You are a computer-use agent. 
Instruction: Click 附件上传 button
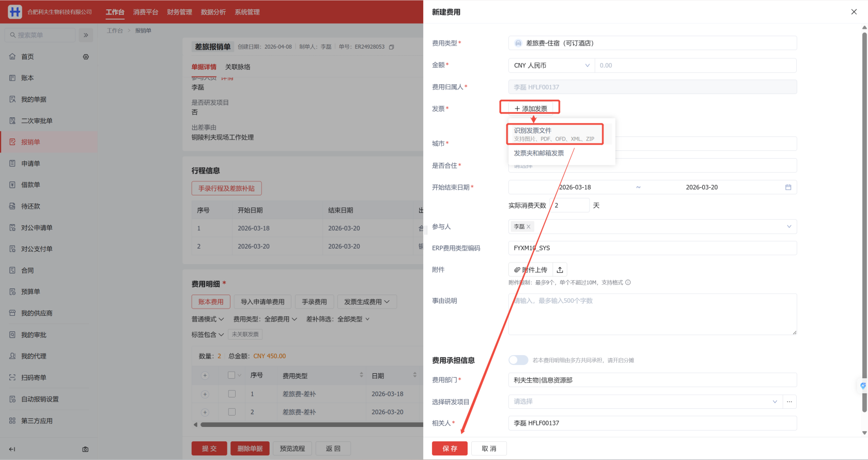tap(531, 270)
